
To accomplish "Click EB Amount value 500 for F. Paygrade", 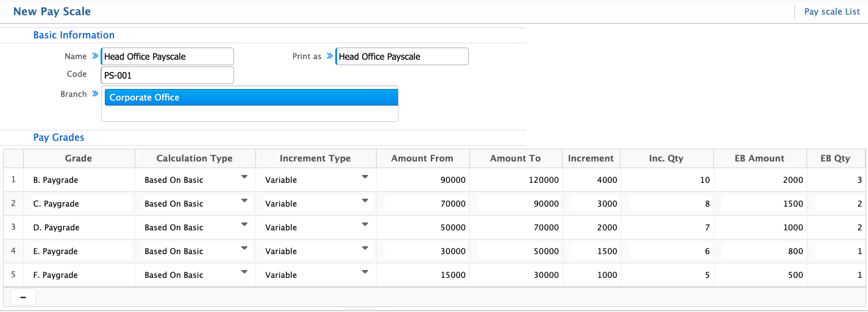I will click(759, 275).
